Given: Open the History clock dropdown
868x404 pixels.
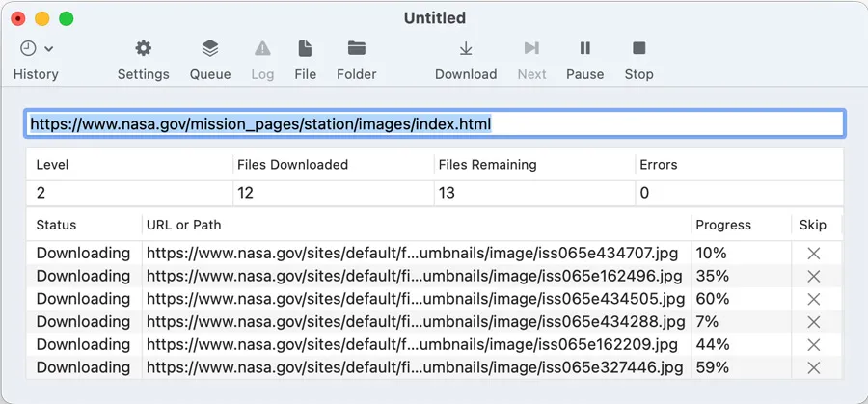Looking at the screenshot, I should click(36, 49).
